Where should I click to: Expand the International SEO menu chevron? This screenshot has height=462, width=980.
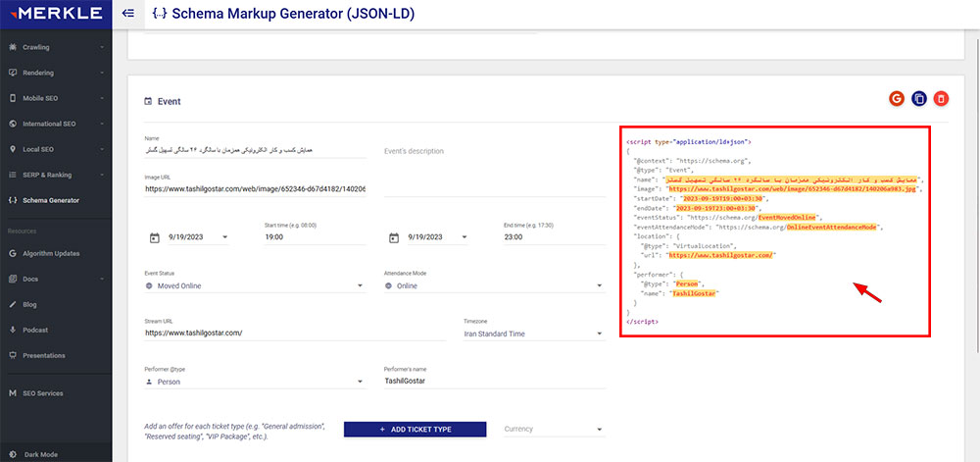[x=101, y=124]
